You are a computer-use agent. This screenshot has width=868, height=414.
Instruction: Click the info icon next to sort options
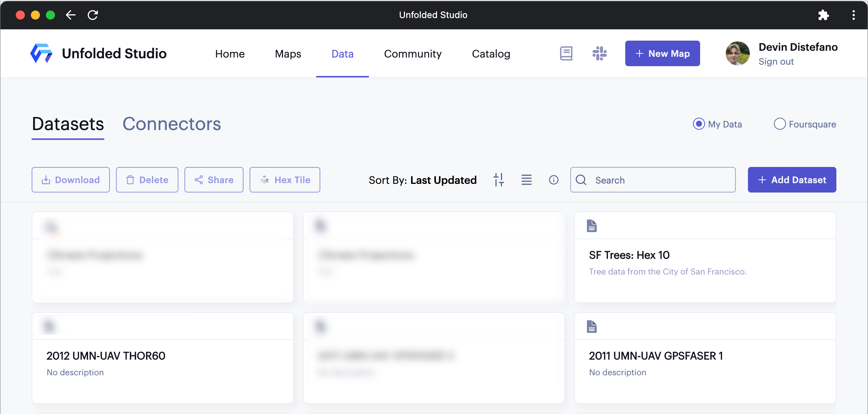point(554,180)
